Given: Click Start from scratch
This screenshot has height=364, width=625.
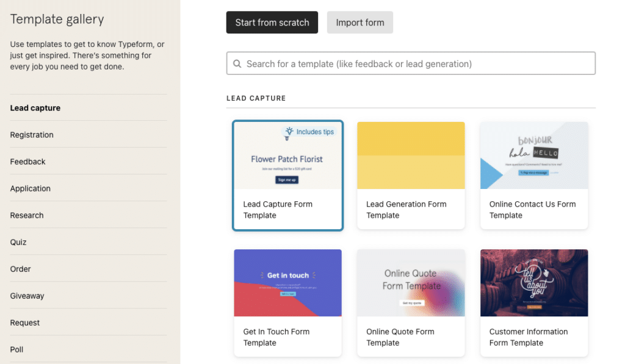Looking at the screenshot, I should (272, 22).
